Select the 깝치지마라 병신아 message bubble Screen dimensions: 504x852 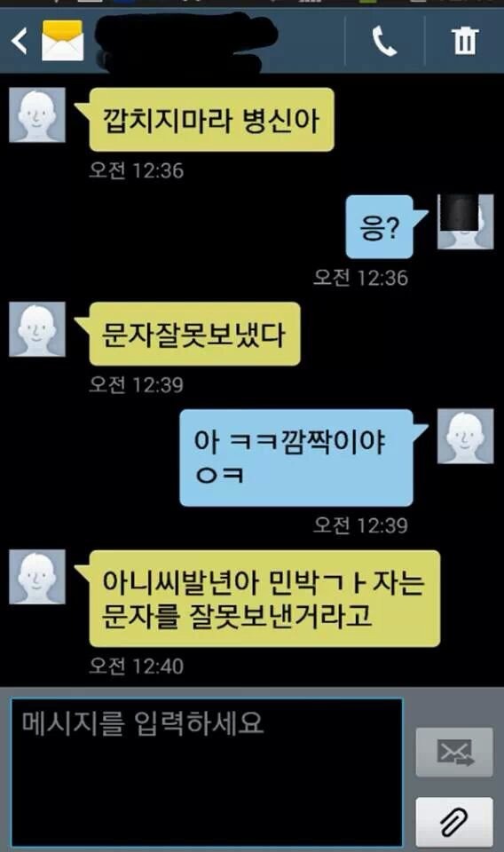point(211,120)
